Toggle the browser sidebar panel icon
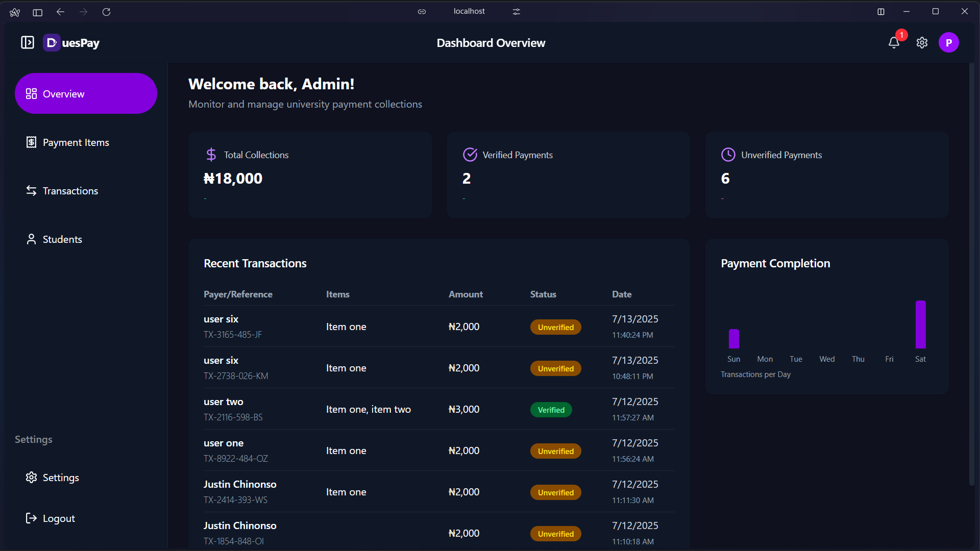 (x=37, y=12)
